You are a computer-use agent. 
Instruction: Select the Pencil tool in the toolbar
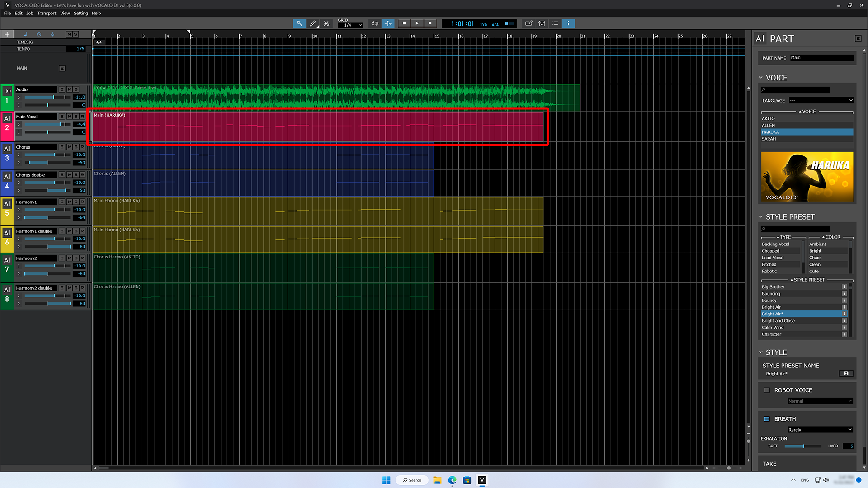click(313, 23)
